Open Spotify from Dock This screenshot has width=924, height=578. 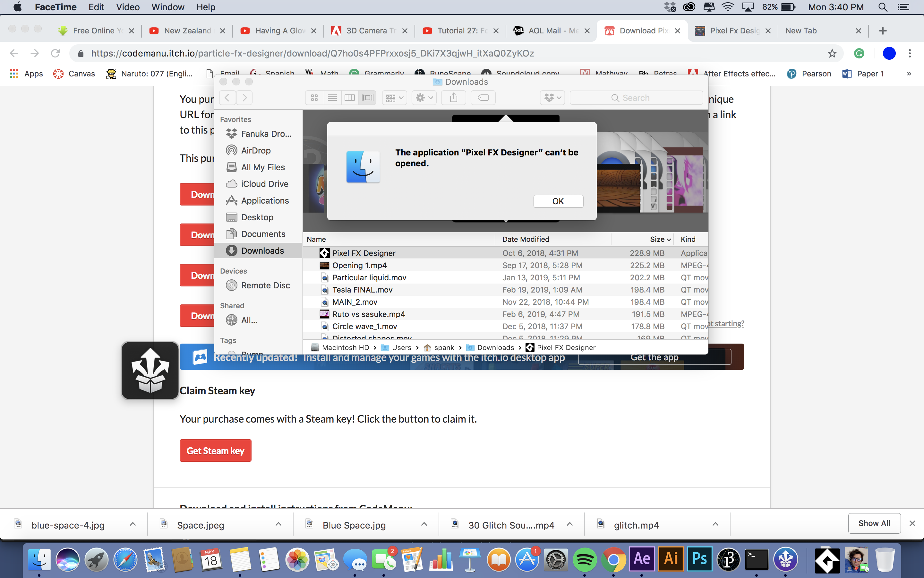585,560
